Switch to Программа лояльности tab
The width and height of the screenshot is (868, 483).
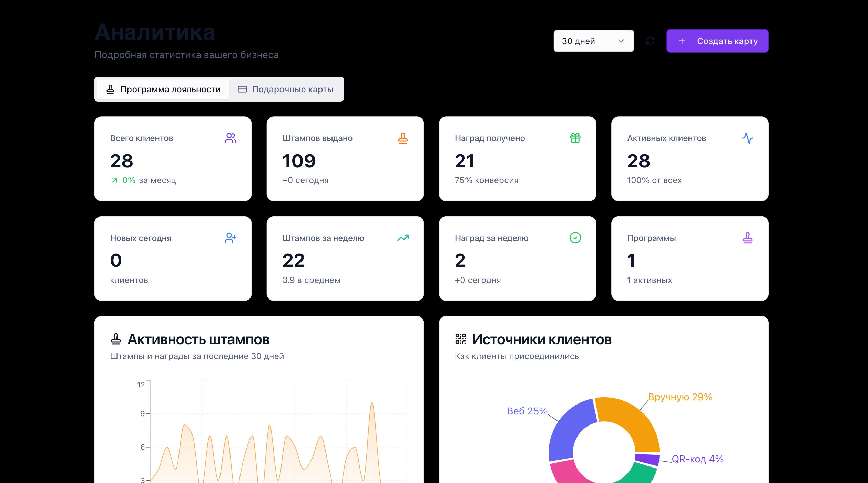163,90
